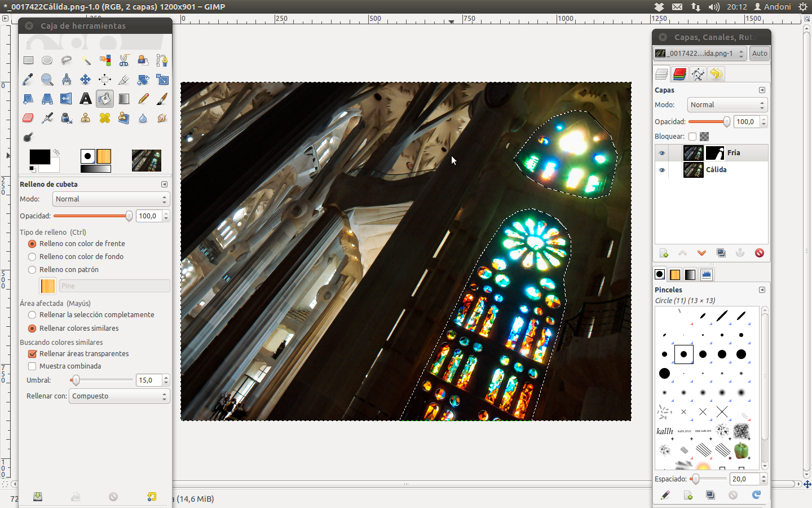Select the Move tool
Image resolution: width=812 pixels, height=508 pixels.
[86, 80]
